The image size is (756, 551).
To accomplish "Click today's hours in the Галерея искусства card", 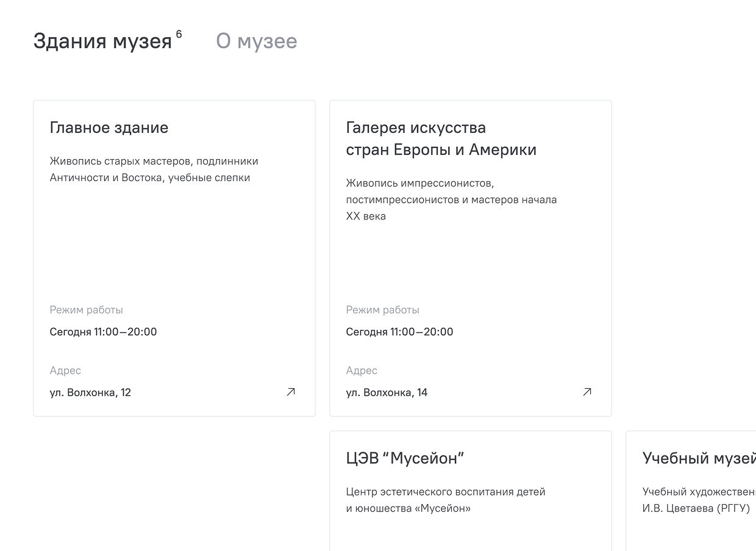I will (399, 332).
